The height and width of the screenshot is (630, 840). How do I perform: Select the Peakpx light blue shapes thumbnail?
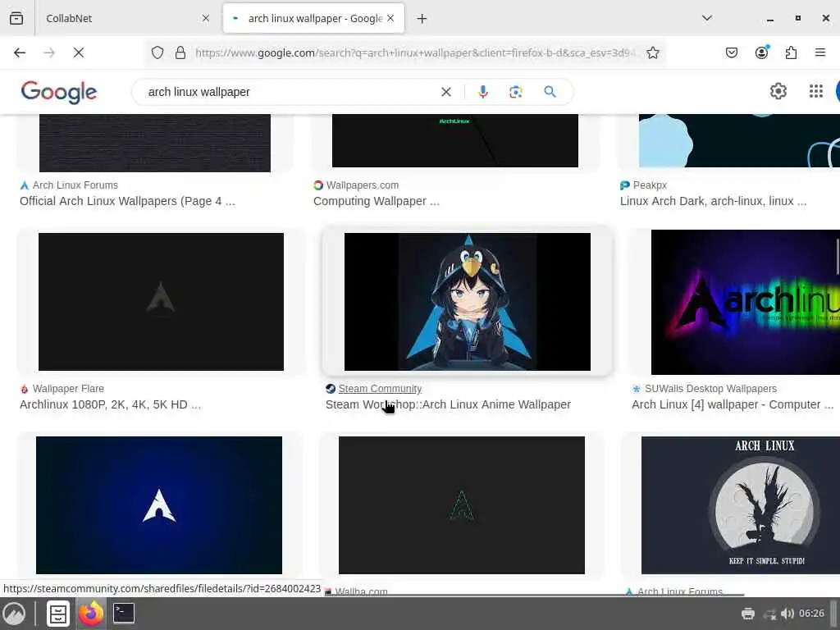pos(739,141)
